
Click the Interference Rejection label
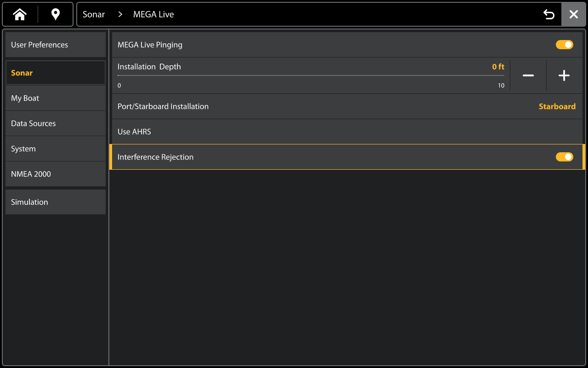[155, 157]
